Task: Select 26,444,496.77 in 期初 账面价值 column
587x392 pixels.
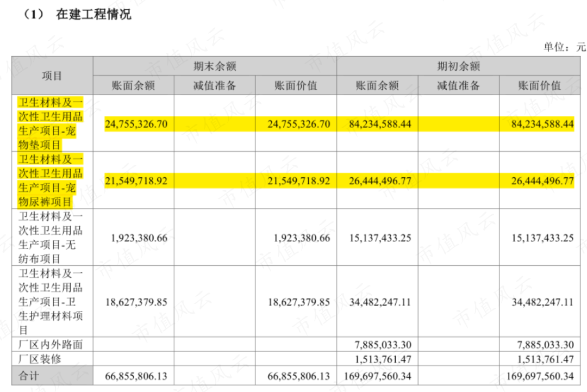Action: 542,181
